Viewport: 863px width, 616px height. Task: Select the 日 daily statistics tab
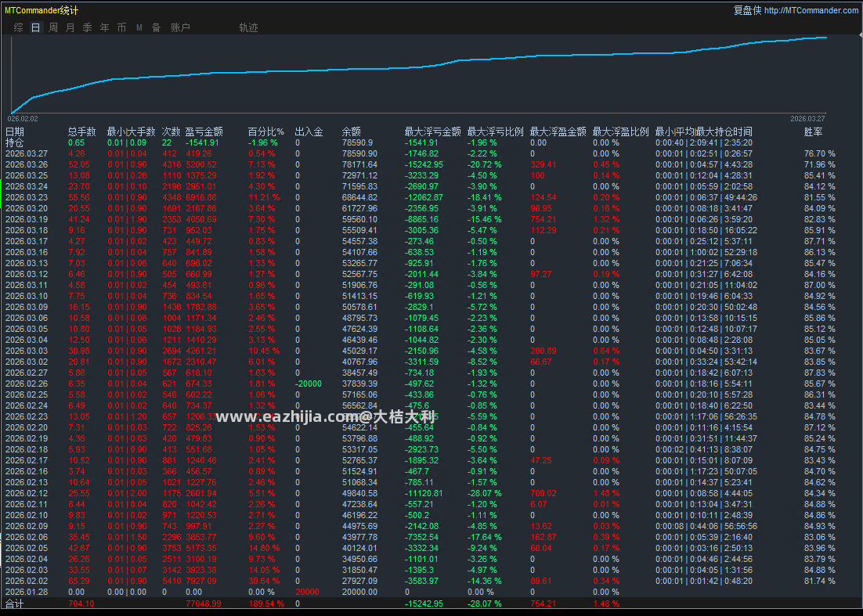pyautogui.click(x=36, y=27)
